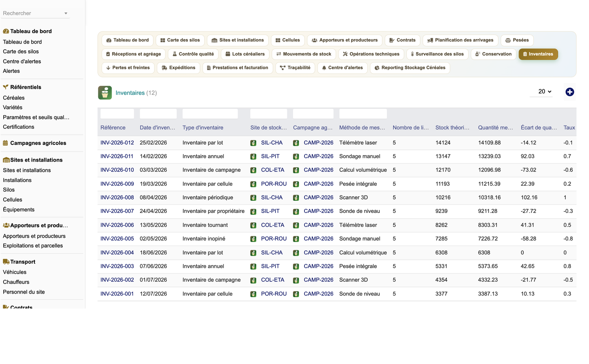This screenshot has height=364, width=589.
Task: Click the Campagnes agricoles calendar icon
Action: pyautogui.click(x=5, y=143)
